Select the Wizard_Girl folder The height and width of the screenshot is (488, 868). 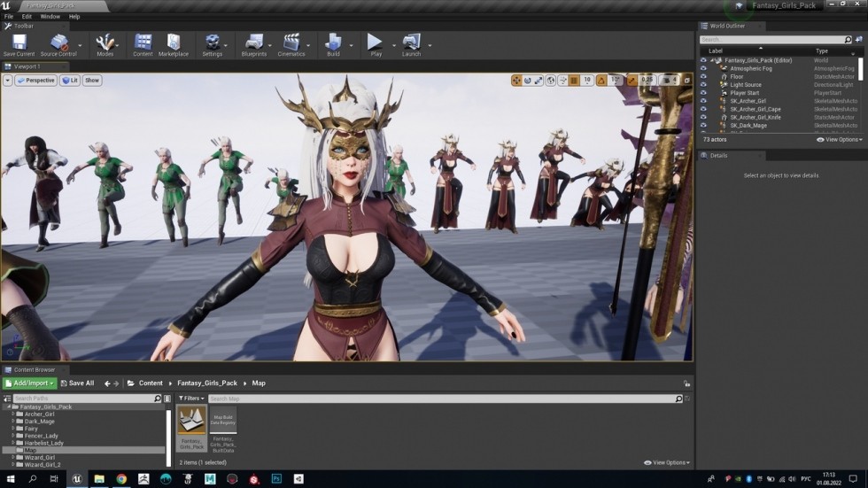pos(39,458)
